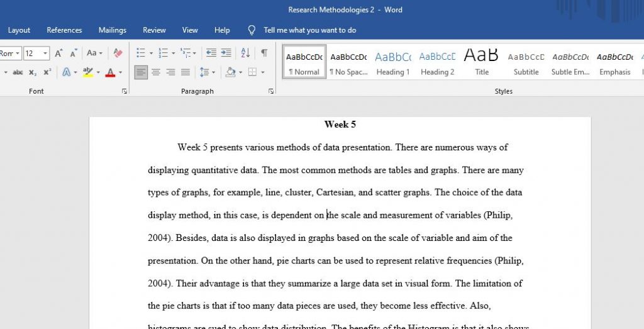Open the font name dropdown
Image resolution: width=644 pixels, height=329 pixels.
(17, 53)
